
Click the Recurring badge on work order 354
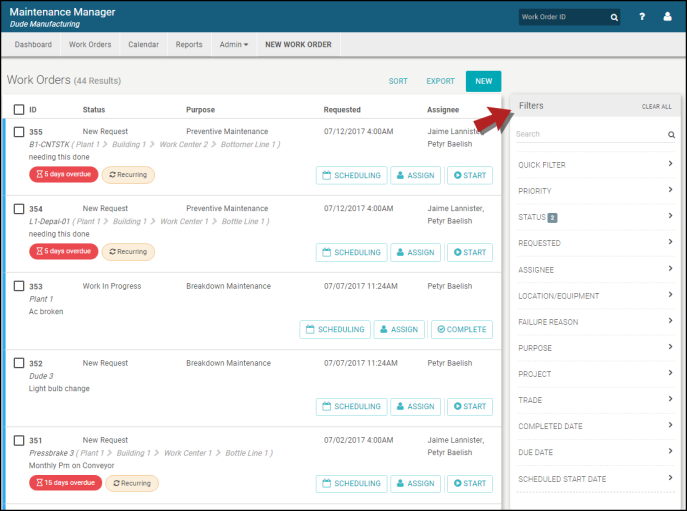pyautogui.click(x=128, y=252)
